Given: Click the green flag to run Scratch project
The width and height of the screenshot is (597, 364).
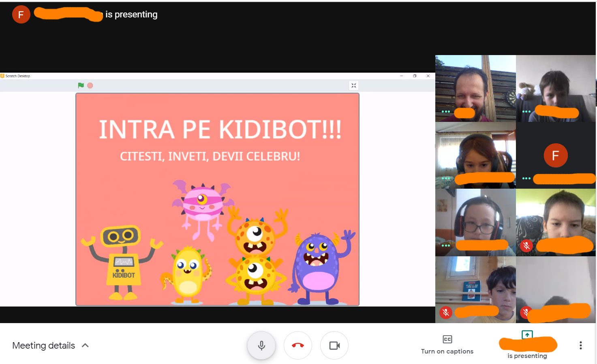Looking at the screenshot, I should (x=81, y=85).
